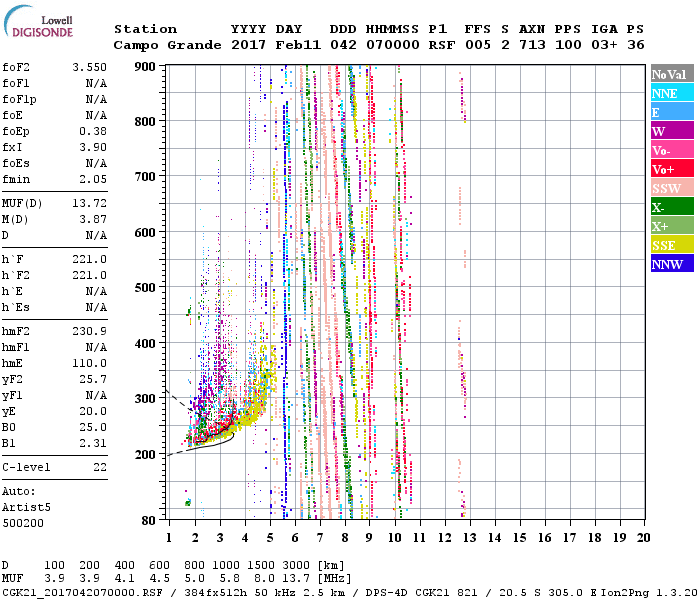This screenshot has width=700, height=600.
Task: Click the 5 MHz frequency axis label
Action: [x=270, y=538]
